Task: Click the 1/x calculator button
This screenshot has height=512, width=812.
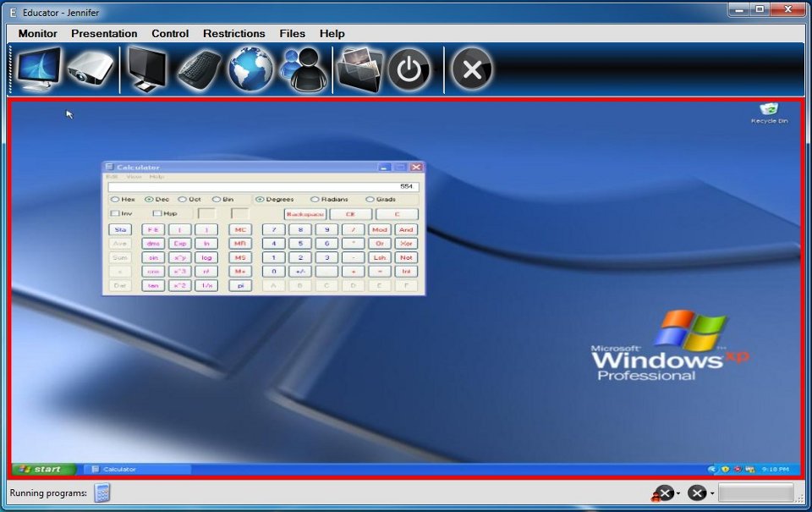Action: [206, 285]
